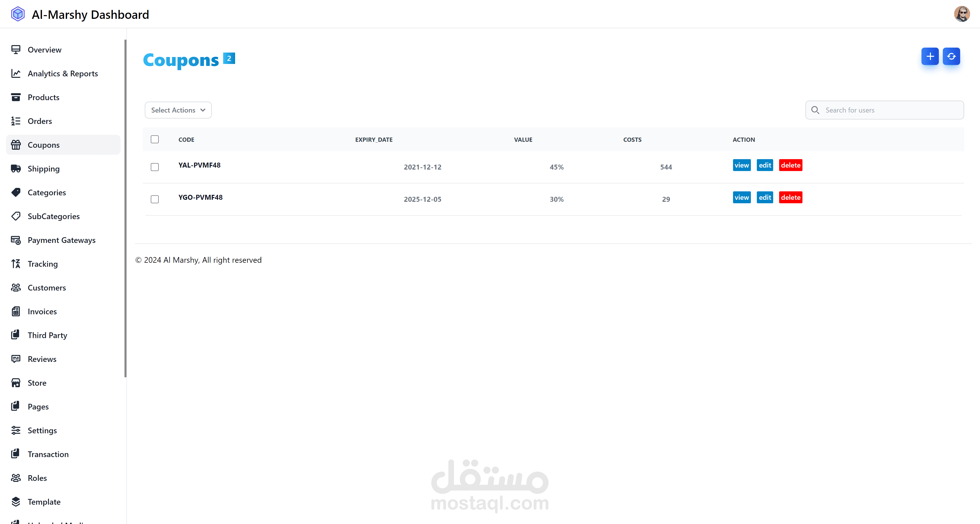Click the Shipping truck icon in sidebar
980x524 pixels.
16,169
